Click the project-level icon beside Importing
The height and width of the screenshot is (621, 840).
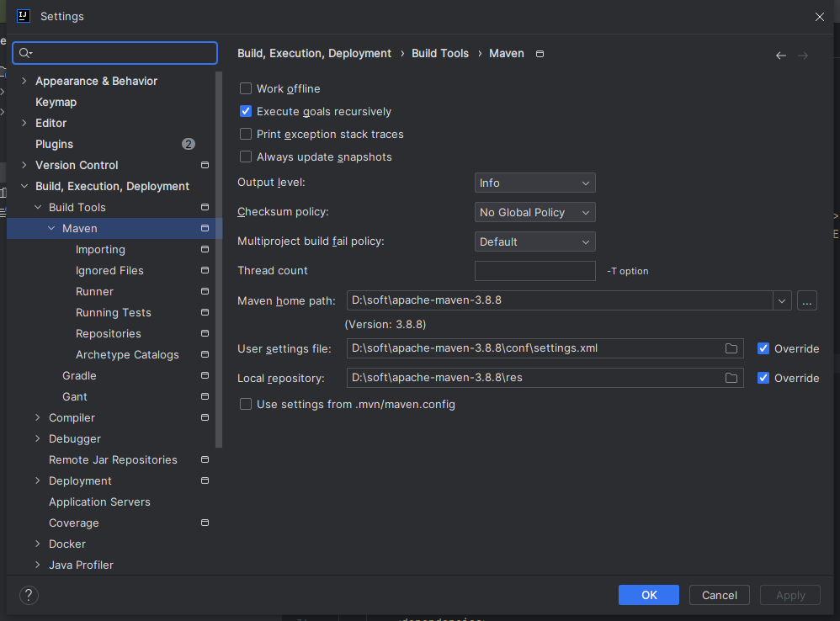click(205, 249)
